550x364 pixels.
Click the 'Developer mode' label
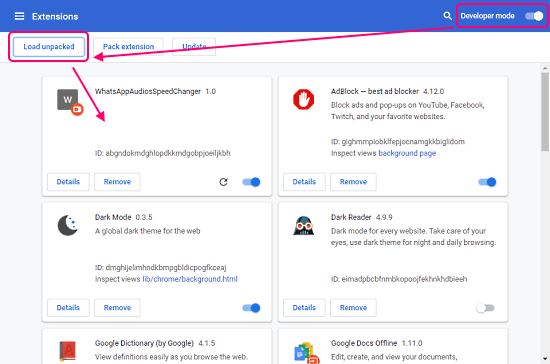point(487,16)
